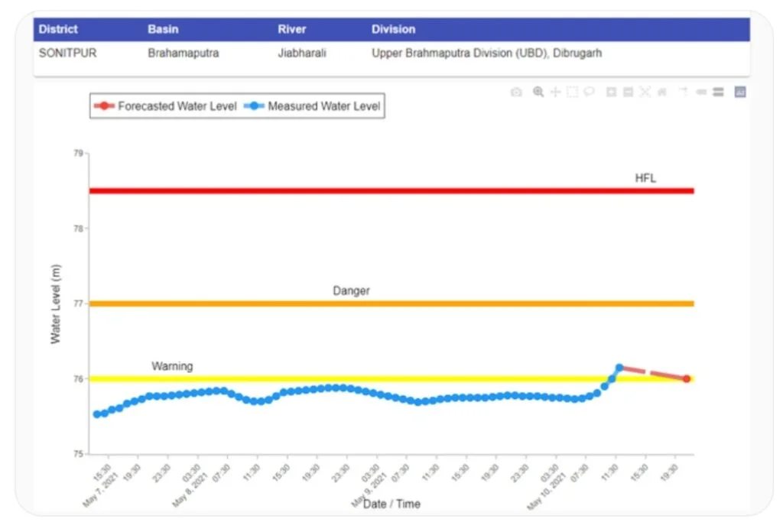Screen dimensions: 783x532
Task: Open the Plotly logo link icon
Action: click(x=740, y=92)
